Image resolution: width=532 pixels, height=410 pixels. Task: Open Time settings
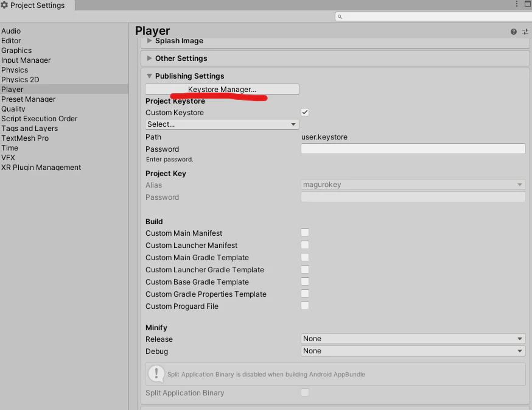pos(10,148)
